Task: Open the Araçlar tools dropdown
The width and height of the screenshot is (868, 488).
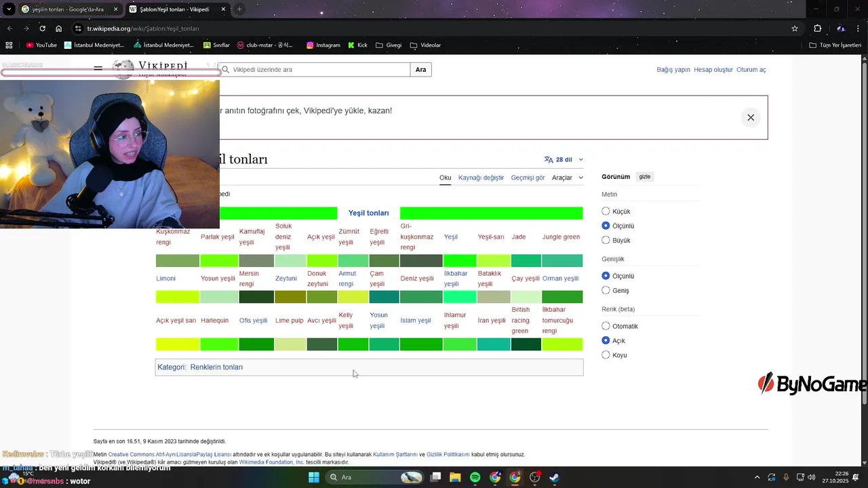Action: pyautogui.click(x=567, y=178)
